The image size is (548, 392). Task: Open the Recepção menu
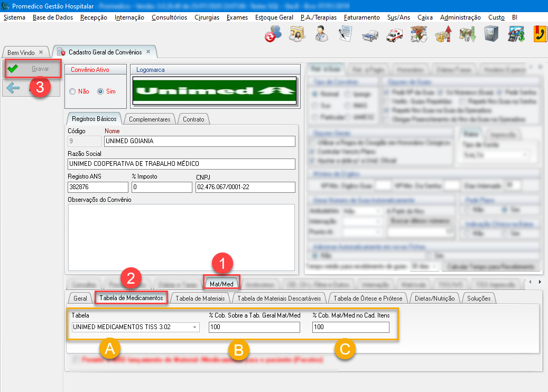[94, 17]
